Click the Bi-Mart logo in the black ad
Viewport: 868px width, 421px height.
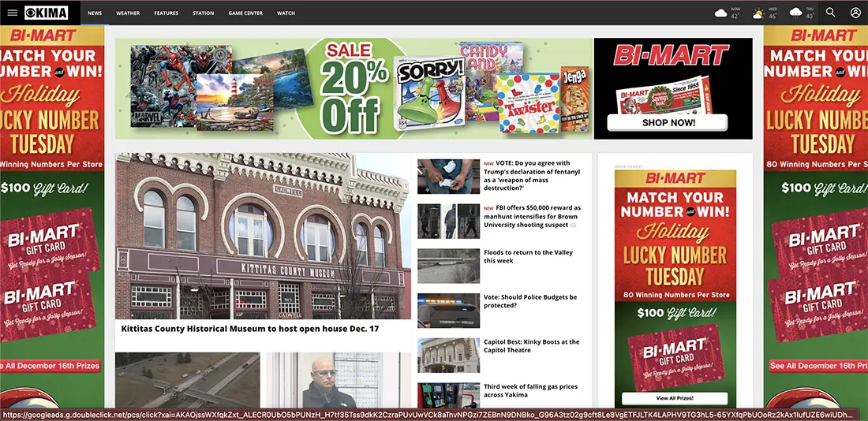pos(671,55)
